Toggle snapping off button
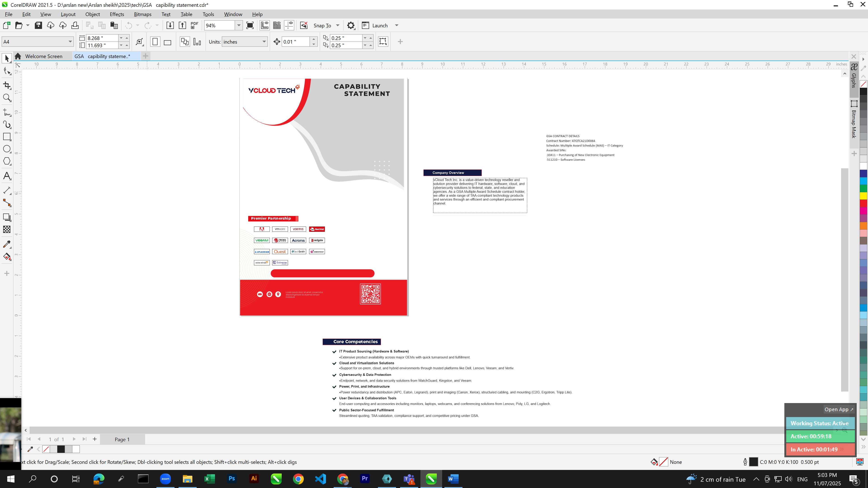Screen dimensions: 868x488 point(304,25)
